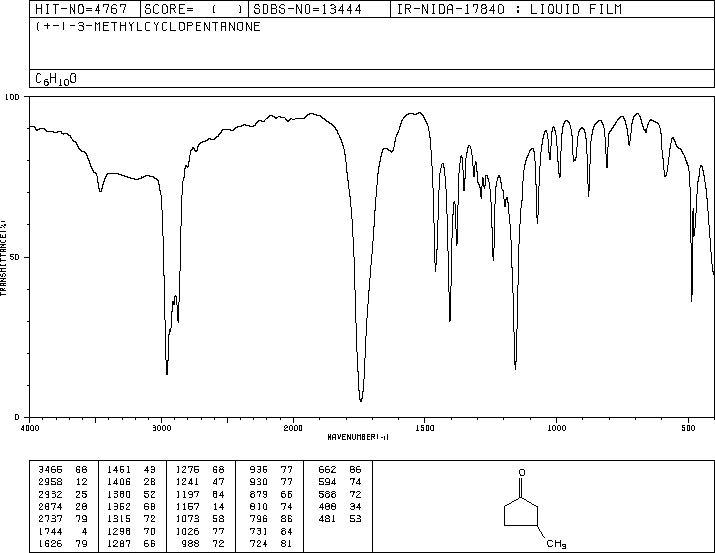Select peak table entry 481
This screenshot has width=715, height=553.
[327, 519]
